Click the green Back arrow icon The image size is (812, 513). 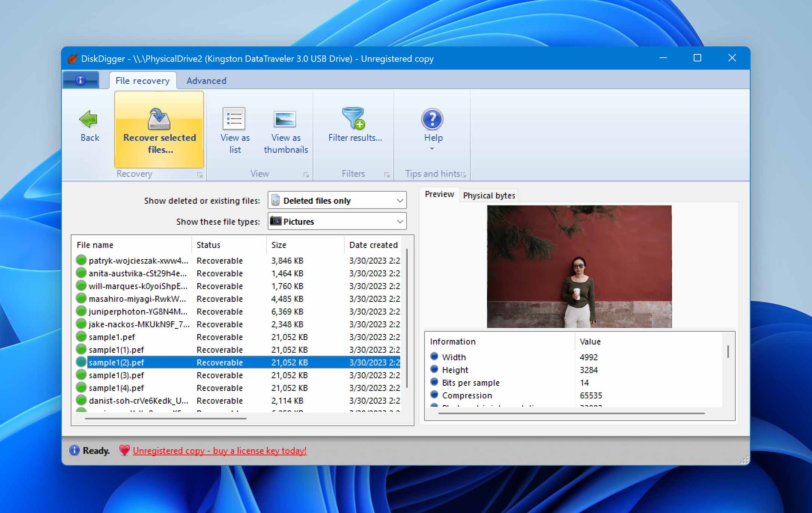88,119
